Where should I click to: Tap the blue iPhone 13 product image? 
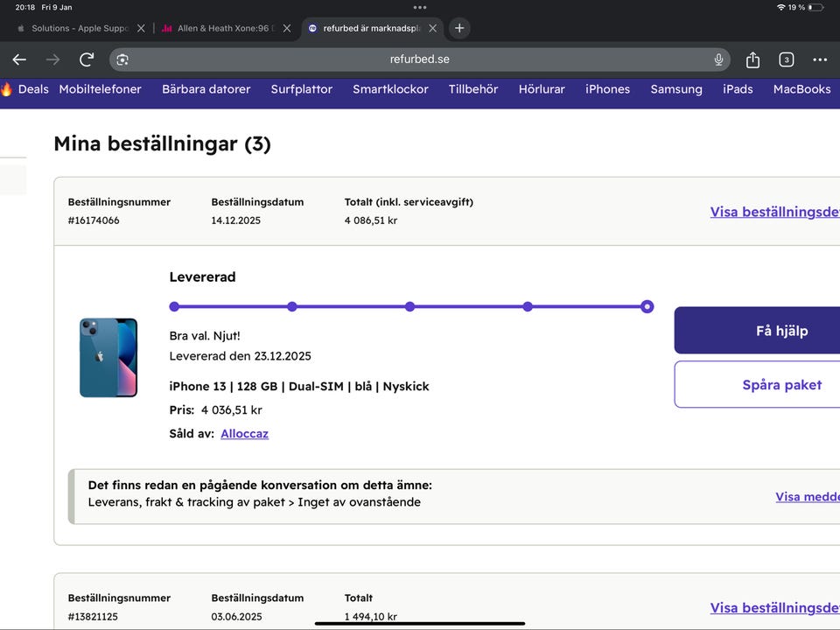(108, 358)
